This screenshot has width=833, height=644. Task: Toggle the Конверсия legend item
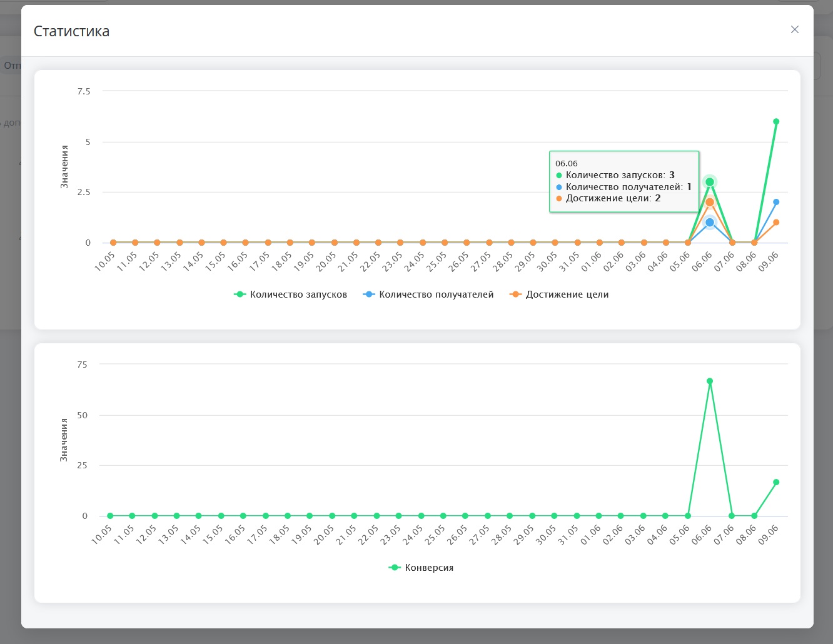tap(421, 568)
